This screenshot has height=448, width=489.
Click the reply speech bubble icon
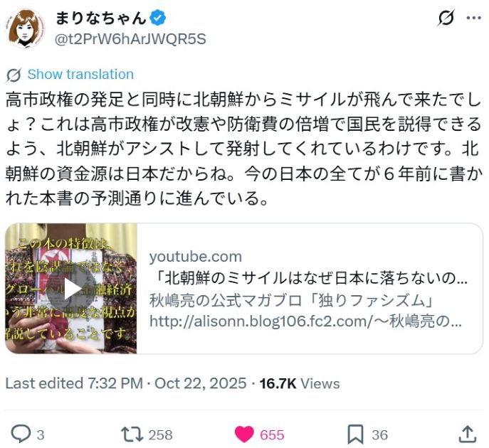click(x=21, y=434)
